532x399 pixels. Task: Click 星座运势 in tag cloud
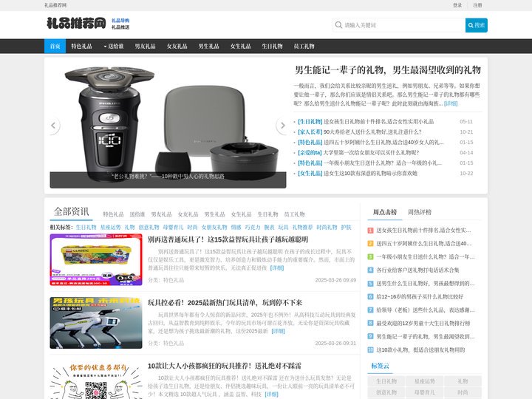[x=424, y=381]
